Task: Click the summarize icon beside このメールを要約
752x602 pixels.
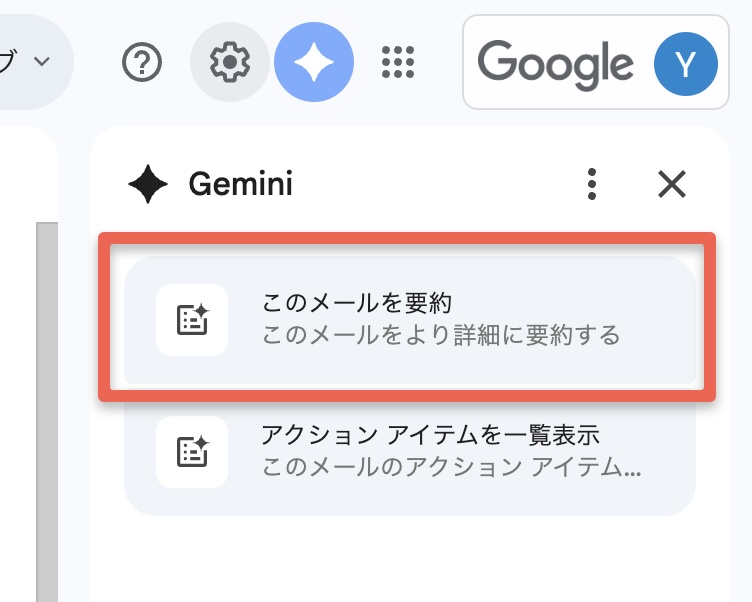Action: [x=192, y=320]
